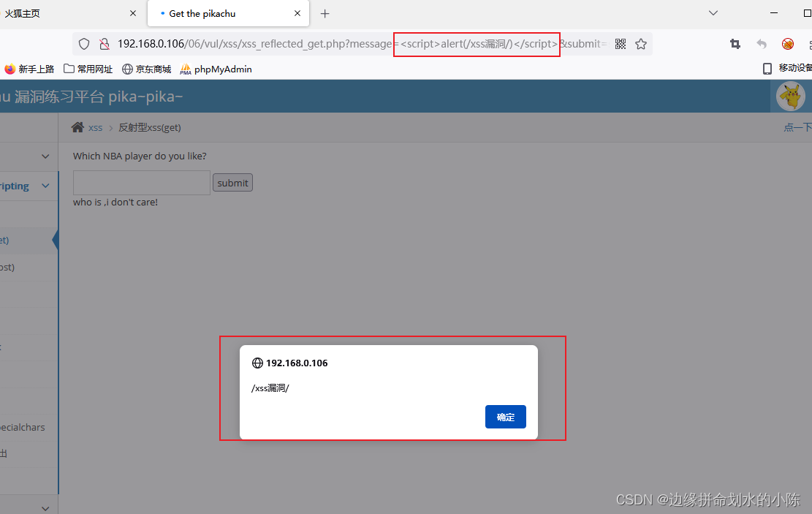
Task: Click the 'who is ,i don't care!' text
Action: coord(115,202)
